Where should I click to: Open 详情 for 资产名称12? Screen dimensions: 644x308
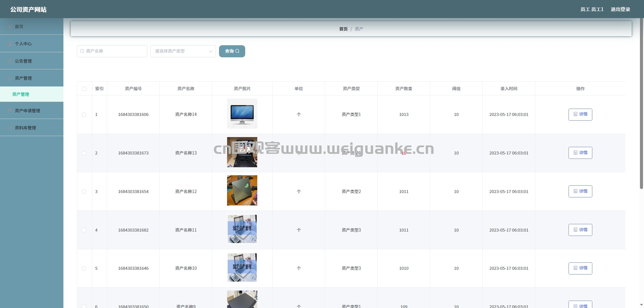tap(580, 191)
